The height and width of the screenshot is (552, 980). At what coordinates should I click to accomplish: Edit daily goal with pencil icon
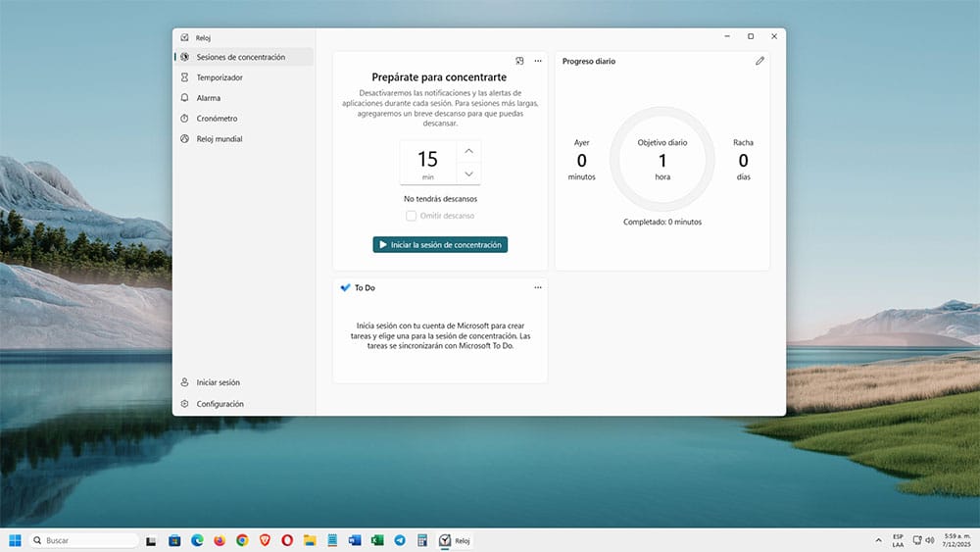[x=759, y=61]
